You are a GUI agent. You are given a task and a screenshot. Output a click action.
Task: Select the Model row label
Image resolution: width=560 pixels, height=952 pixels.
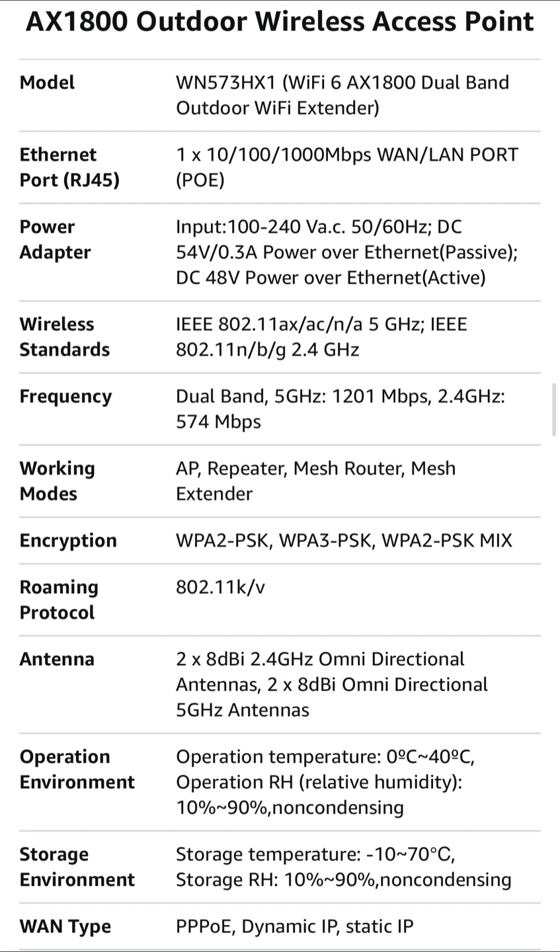pyautogui.click(x=47, y=83)
